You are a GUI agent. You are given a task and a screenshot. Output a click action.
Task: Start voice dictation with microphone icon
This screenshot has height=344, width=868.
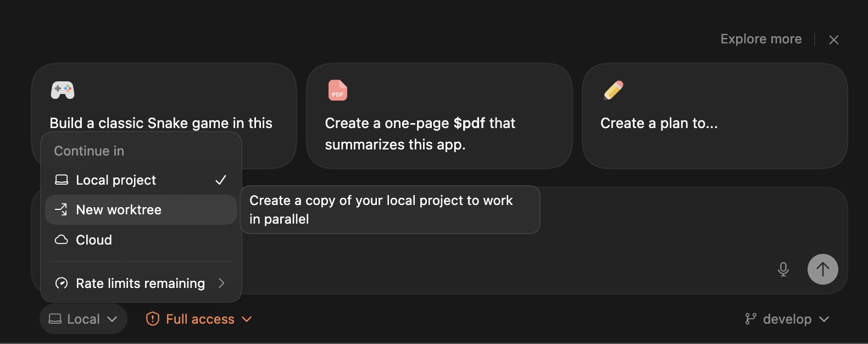[783, 269]
